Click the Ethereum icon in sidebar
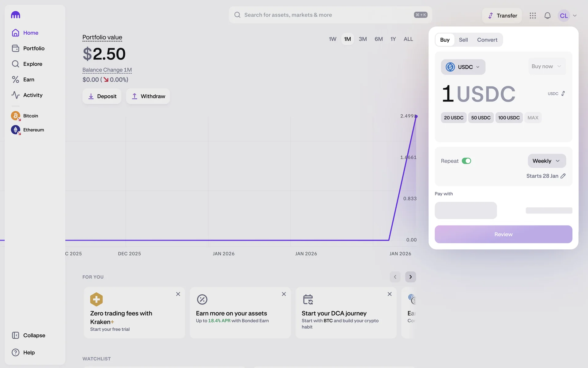 point(15,130)
